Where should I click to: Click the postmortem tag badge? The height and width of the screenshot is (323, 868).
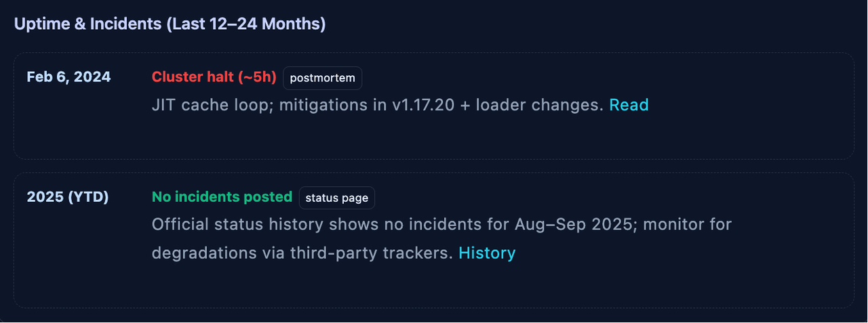[322, 78]
